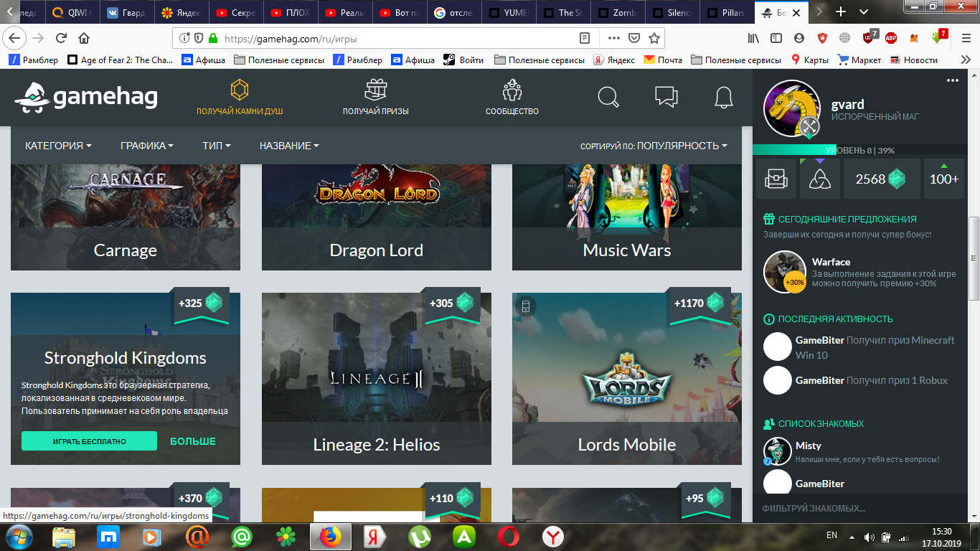Open the Маркет bookmark
Viewport: 980px width, 551px height.
tap(859, 60)
